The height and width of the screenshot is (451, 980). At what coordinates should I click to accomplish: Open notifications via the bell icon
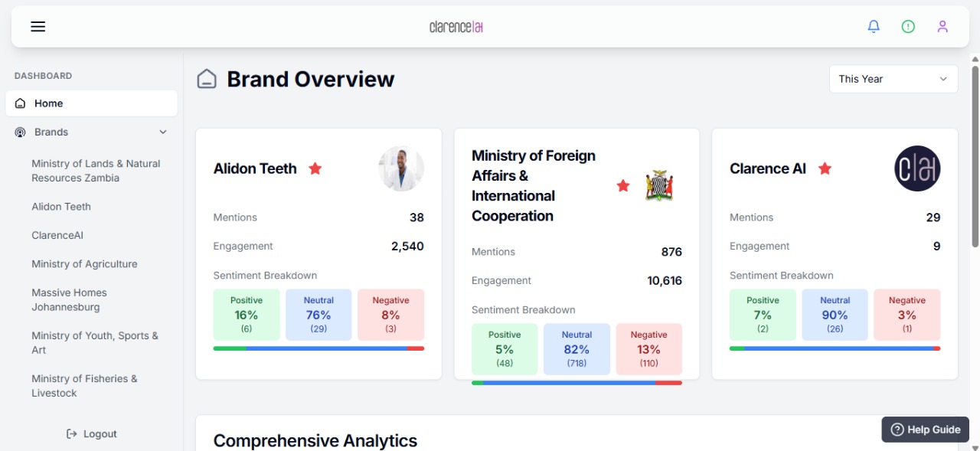click(x=874, y=26)
